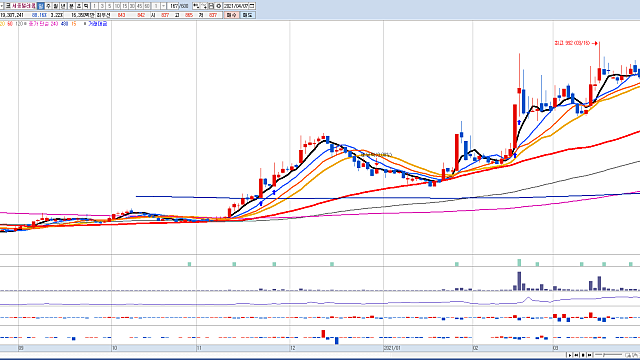Viewport: 640px width, 360px height.
Task: Click the play button in chart playback
Action: coord(570,355)
